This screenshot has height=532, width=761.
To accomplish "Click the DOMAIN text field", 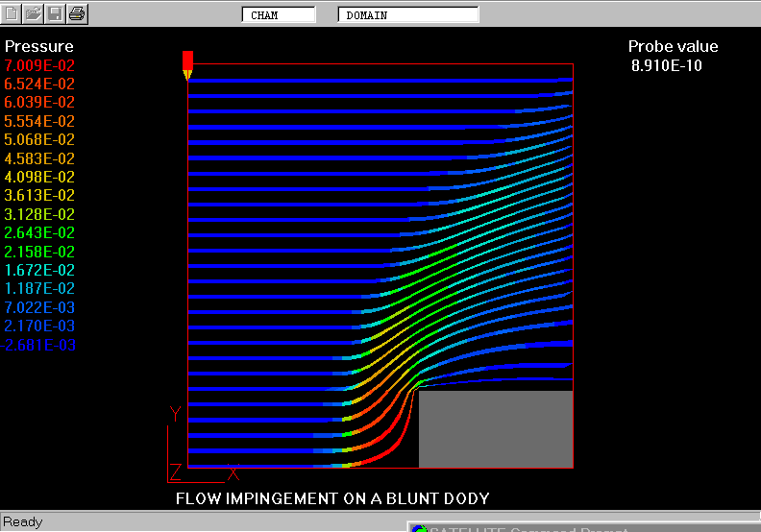I will [408, 15].
